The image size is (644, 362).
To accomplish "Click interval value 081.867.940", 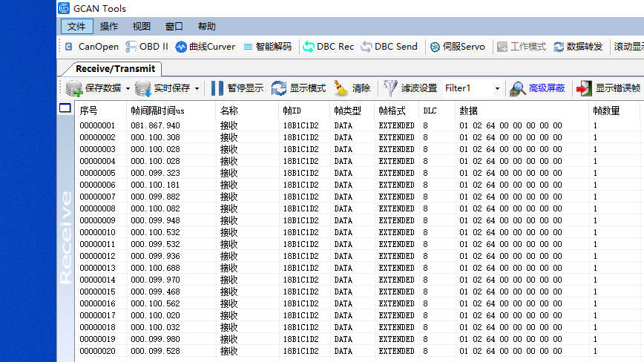I will [x=155, y=125].
